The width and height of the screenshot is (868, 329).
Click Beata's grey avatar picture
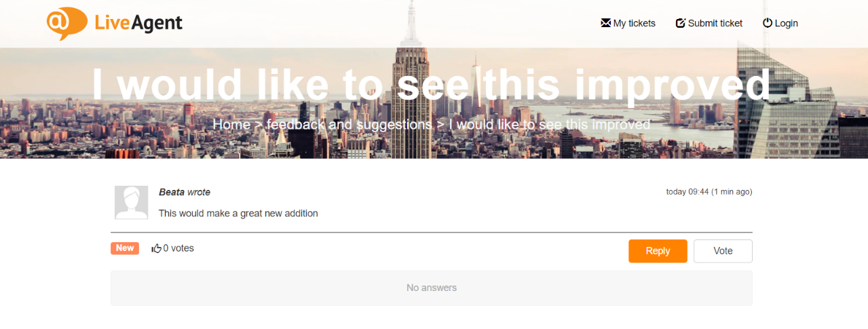132,202
